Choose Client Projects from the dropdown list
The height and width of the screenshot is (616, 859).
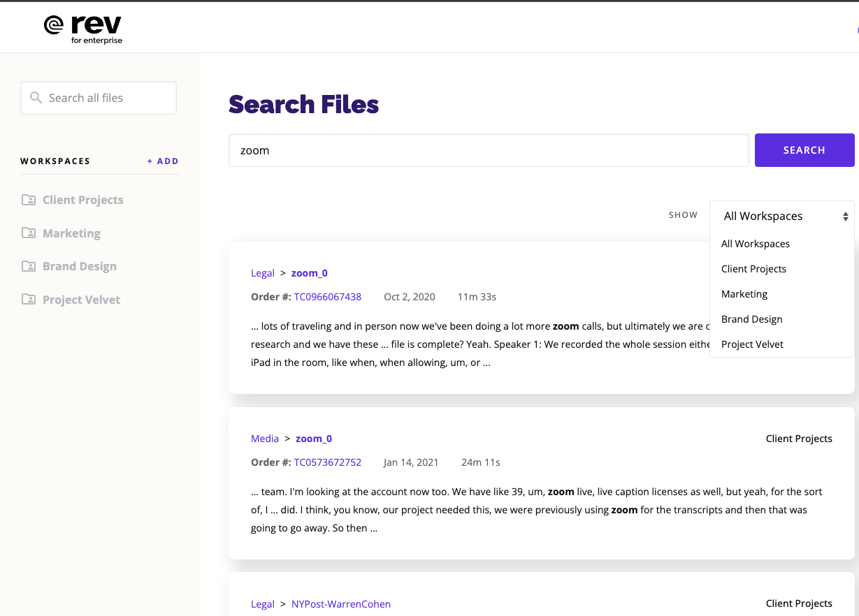[753, 269]
